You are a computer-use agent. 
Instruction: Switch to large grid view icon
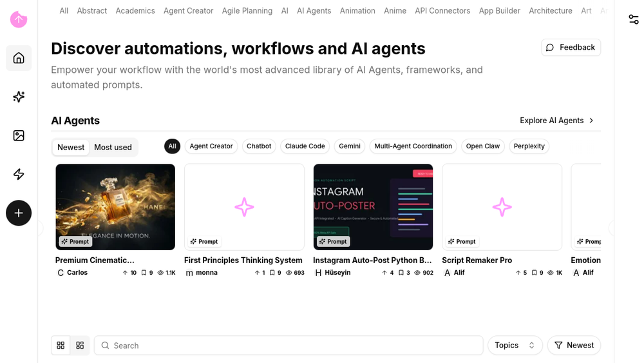pyautogui.click(x=61, y=346)
